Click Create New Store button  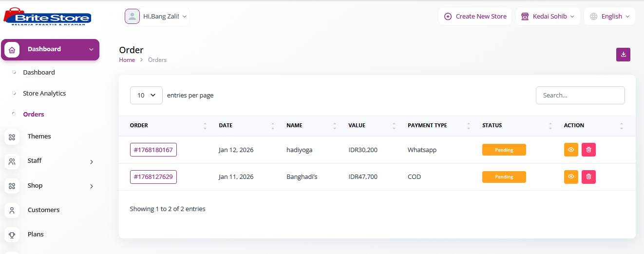(x=475, y=17)
